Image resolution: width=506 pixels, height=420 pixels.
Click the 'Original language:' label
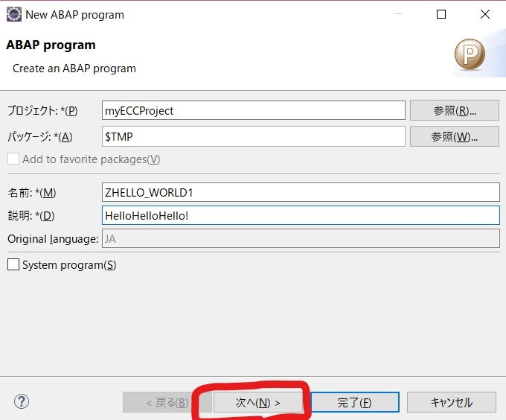click(x=53, y=239)
